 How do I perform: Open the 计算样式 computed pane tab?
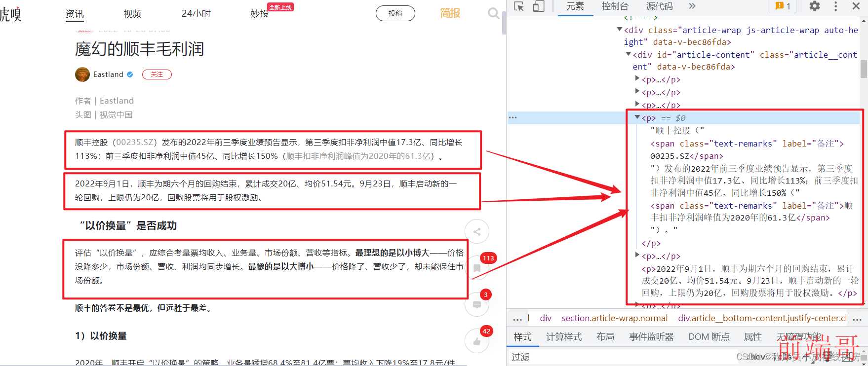pos(564,337)
